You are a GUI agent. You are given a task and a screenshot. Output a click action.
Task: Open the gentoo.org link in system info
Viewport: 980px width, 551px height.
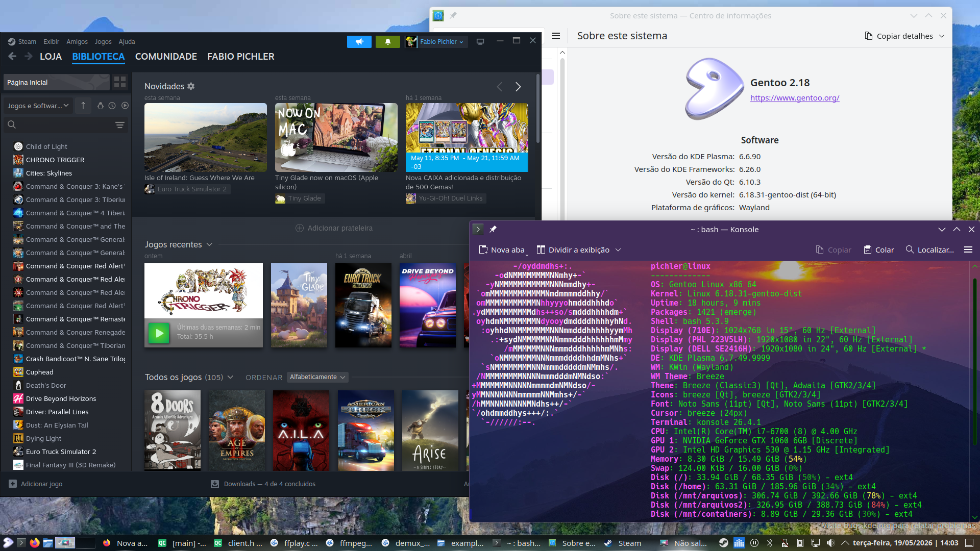[795, 98]
